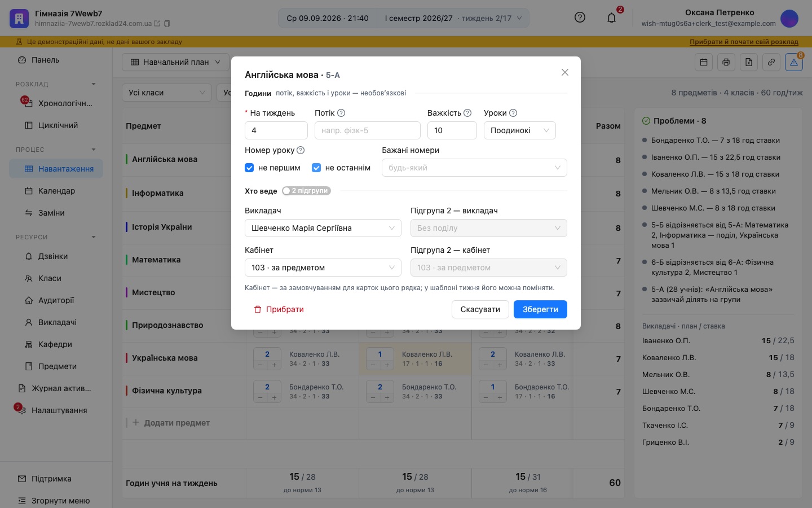Click the print icon in toolbar
This screenshot has width=812, height=508.
(726, 62)
